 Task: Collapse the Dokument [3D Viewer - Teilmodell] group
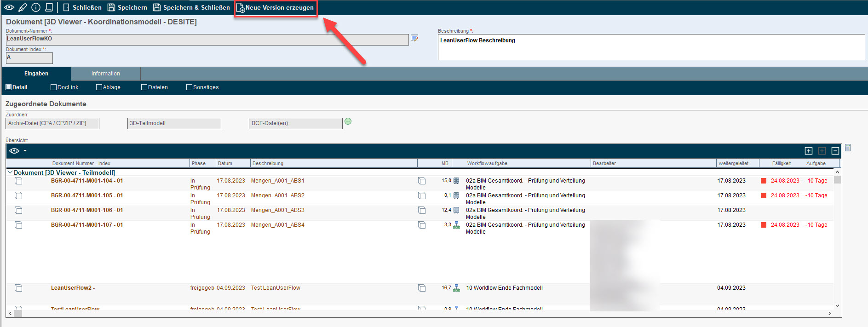(10, 172)
